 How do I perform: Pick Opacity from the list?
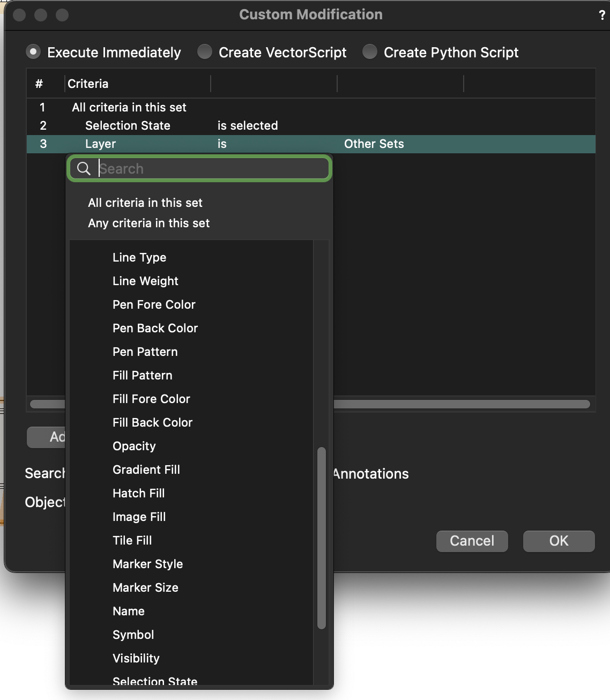pos(133,446)
